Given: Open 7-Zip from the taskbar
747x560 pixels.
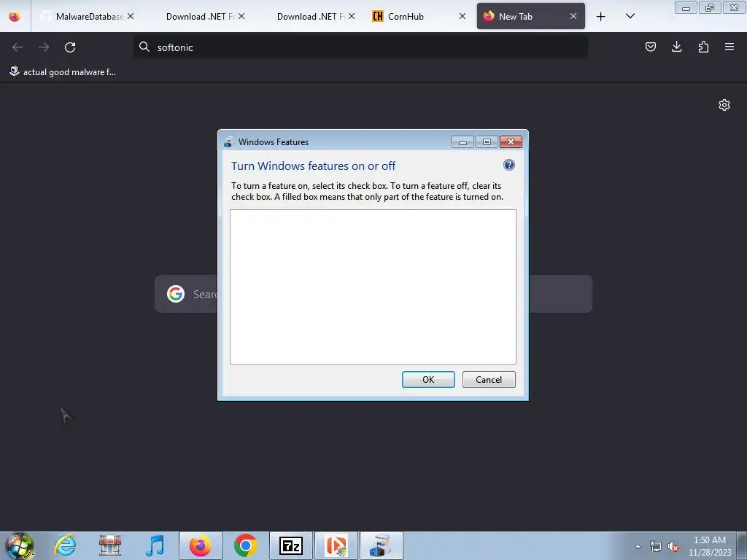Looking at the screenshot, I should [291, 545].
